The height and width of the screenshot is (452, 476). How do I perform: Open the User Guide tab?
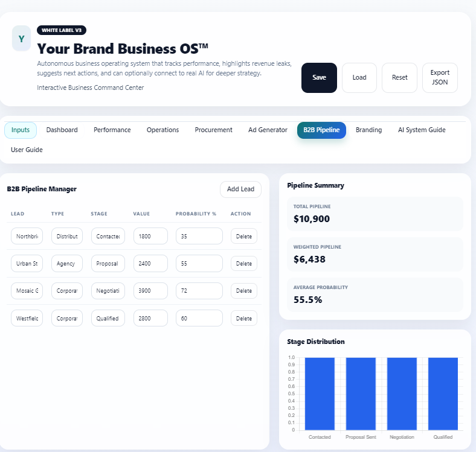pyautogui.click(x=27, y=150)
